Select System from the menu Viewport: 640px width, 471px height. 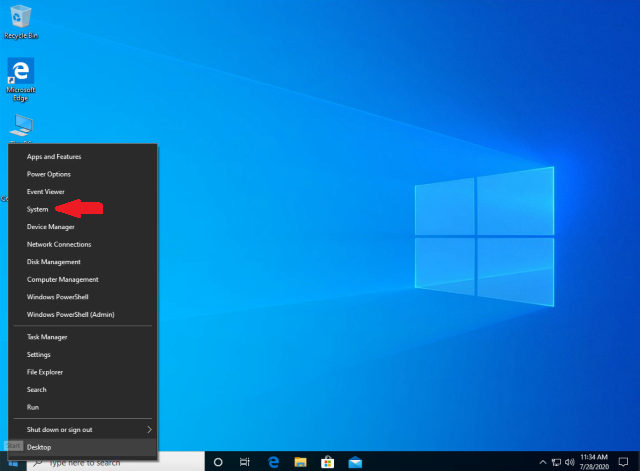(x=82, y=209)
